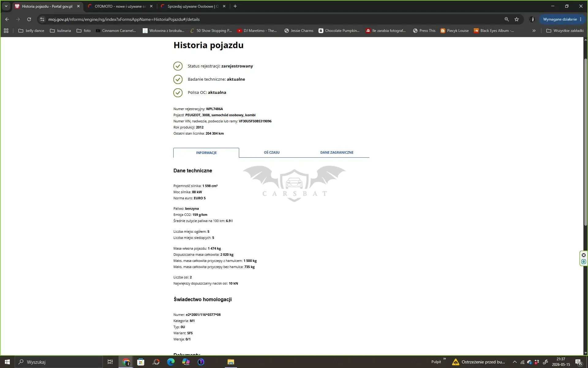
Task: Open the tab search dropdown arrow
Action: (x=6, y=6)
